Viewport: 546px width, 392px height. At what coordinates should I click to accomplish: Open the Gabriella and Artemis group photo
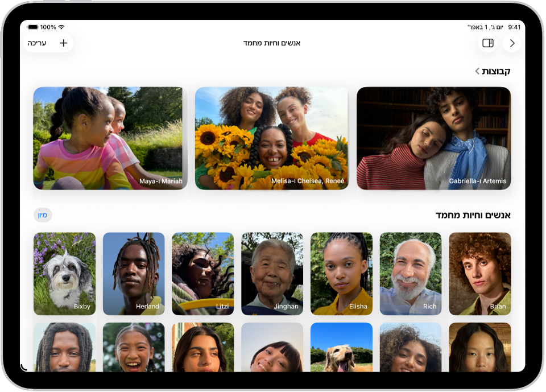pos(434,138)
